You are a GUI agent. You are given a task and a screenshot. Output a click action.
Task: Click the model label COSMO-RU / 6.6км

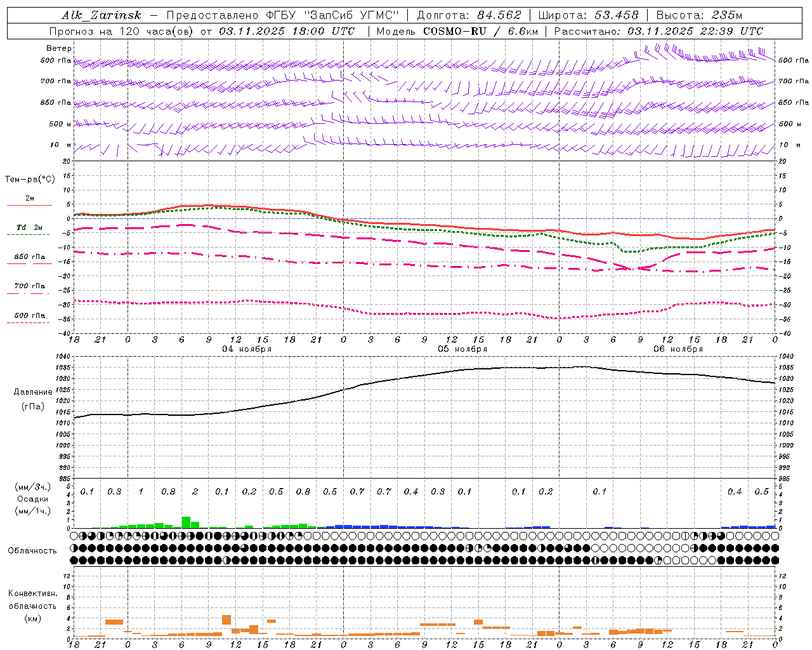(481, 31)
